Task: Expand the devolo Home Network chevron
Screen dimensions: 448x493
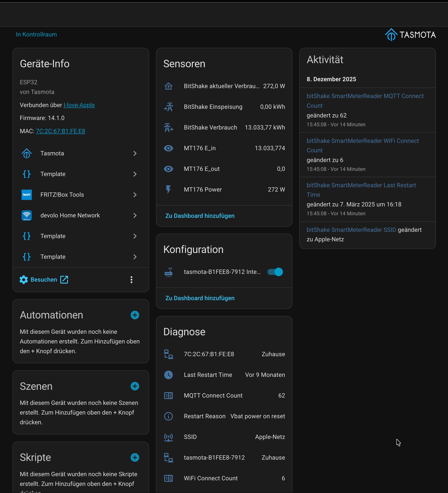Action: 135,215
